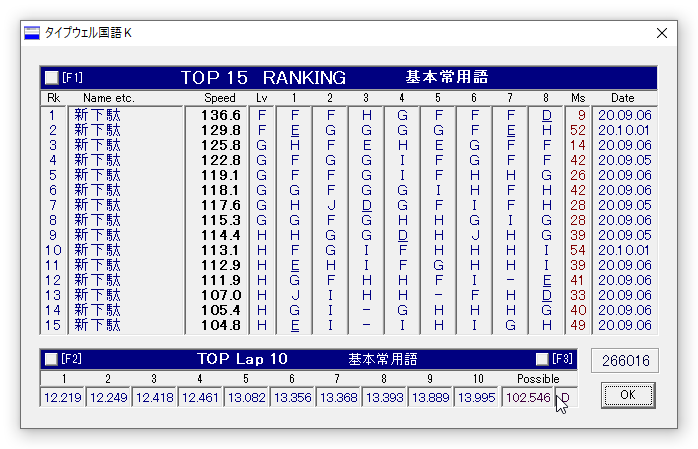Click the Ms value 14
Screen dimensions: 698x449
pyautogui.click(x=578, y=146)
